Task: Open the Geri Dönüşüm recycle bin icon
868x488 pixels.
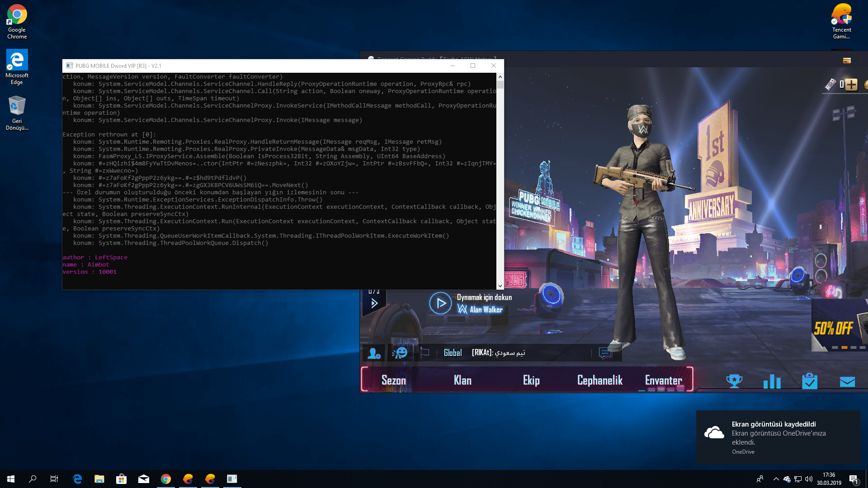Action: tap(17, 113)
